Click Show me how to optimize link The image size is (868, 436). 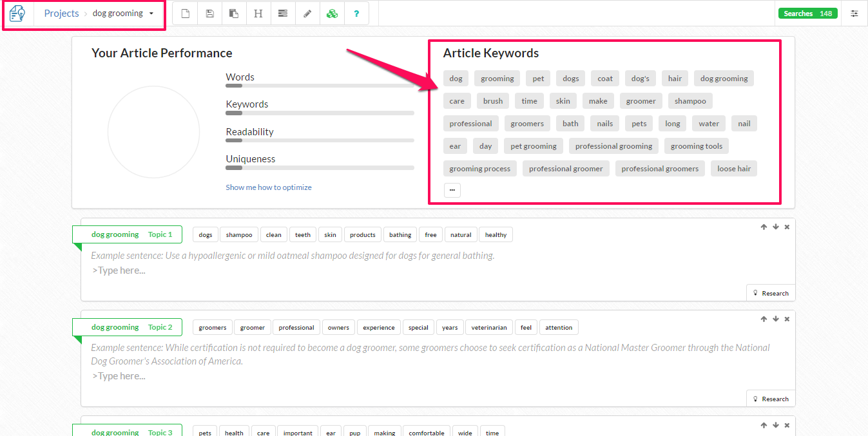(269, 187)
